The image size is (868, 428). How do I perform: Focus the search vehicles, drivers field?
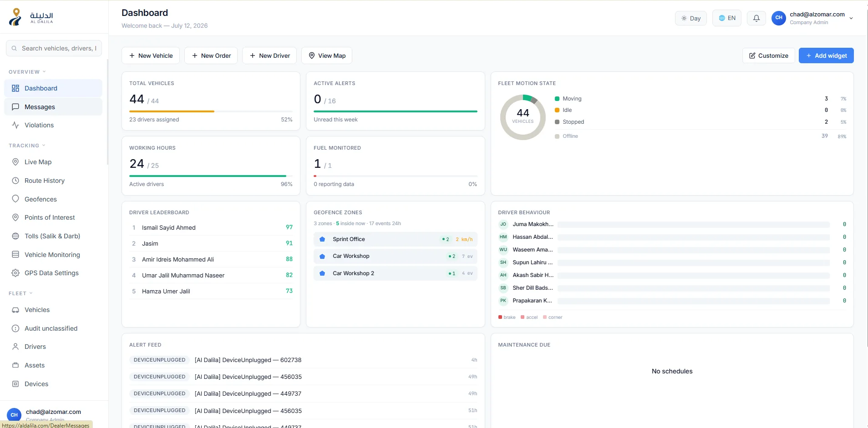pyautogui.click(x=54, y=48)
